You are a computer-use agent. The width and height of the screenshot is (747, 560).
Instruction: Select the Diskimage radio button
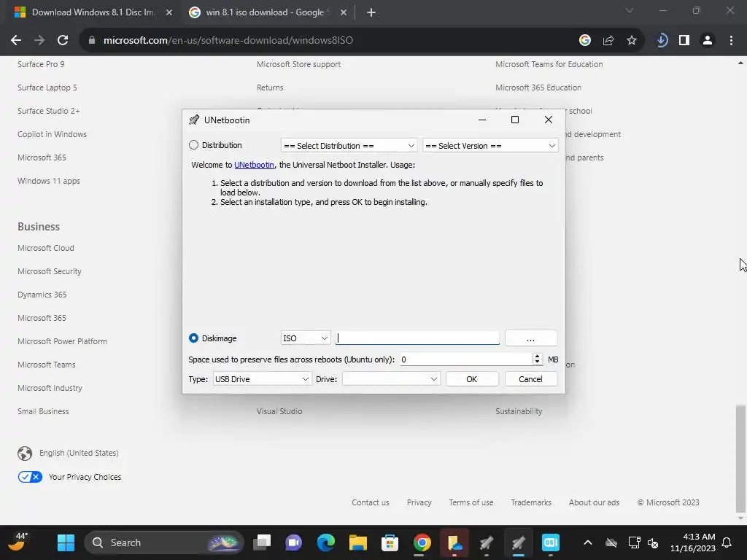click(x=193, y=338)
